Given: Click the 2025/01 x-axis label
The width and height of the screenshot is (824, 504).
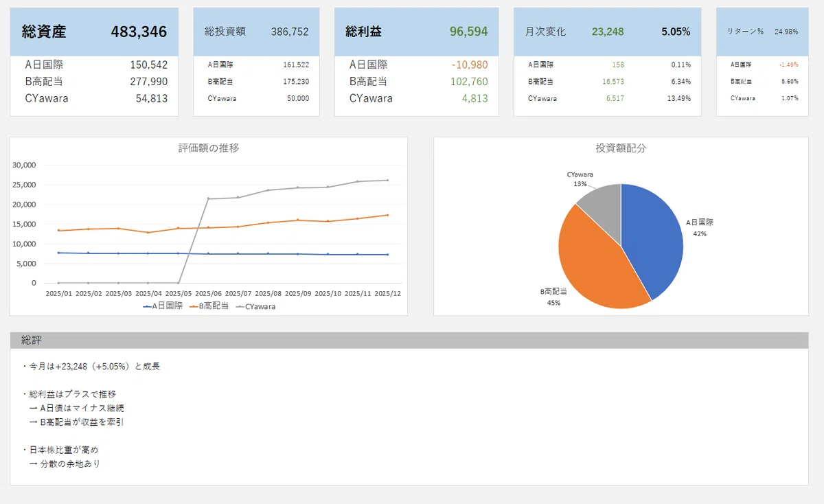Looking at the screenshot, I should pyautogui.click(x=59, y=293).
